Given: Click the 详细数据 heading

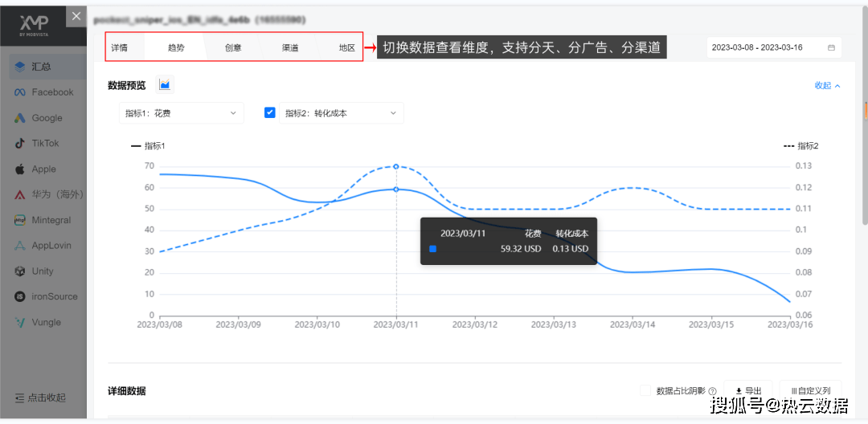Looking at the screenshot, I should click(127, 391).
